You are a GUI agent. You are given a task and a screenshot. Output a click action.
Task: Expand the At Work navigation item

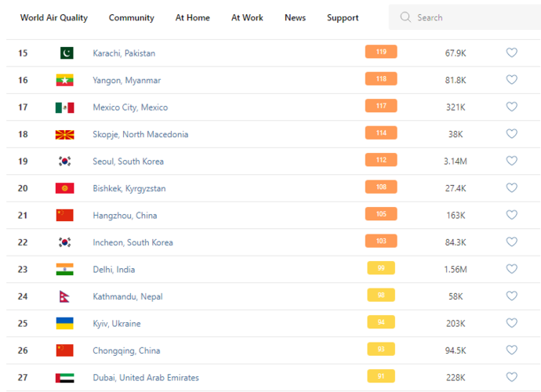coord(247,17)
